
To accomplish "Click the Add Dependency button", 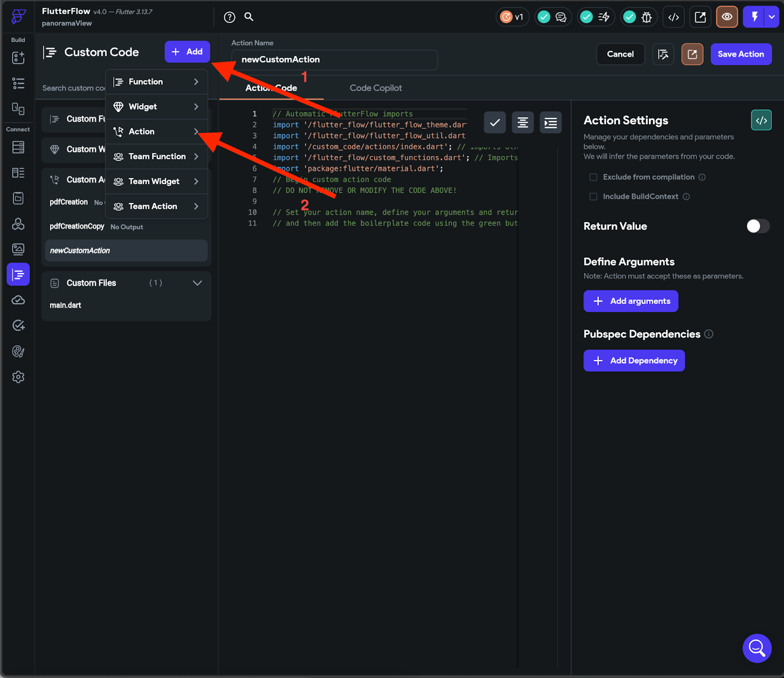I will pyautogui.click(x=634, y=361).
